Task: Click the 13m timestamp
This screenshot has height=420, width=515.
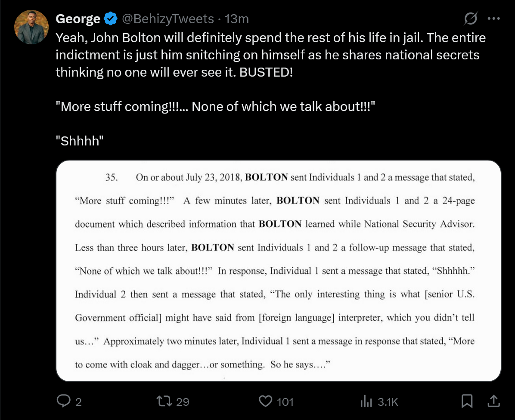Action: (x=237, y=19)
